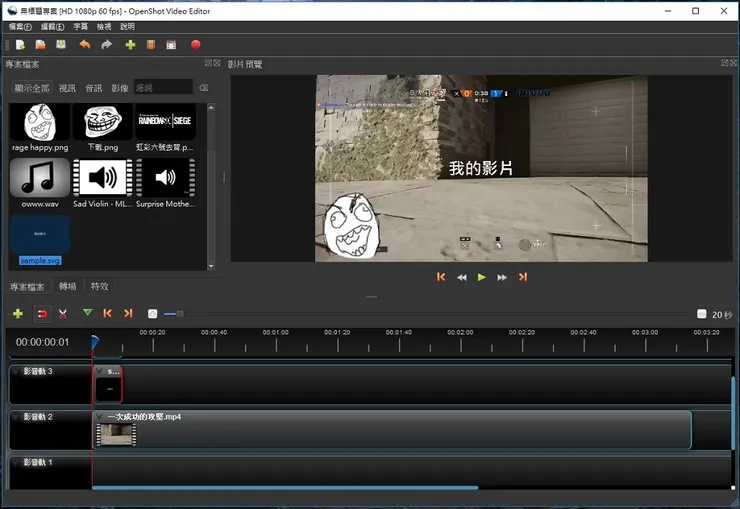The width and height of the screenshot is (740, 509).
Task: Open the 字幕 menu in the menu bar
Action: click(80, 27)
